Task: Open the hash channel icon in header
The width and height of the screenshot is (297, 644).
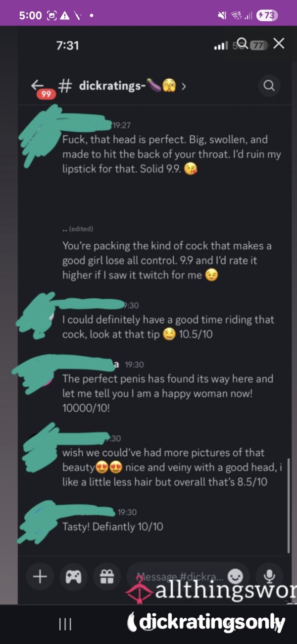Action: coord(65,86)
